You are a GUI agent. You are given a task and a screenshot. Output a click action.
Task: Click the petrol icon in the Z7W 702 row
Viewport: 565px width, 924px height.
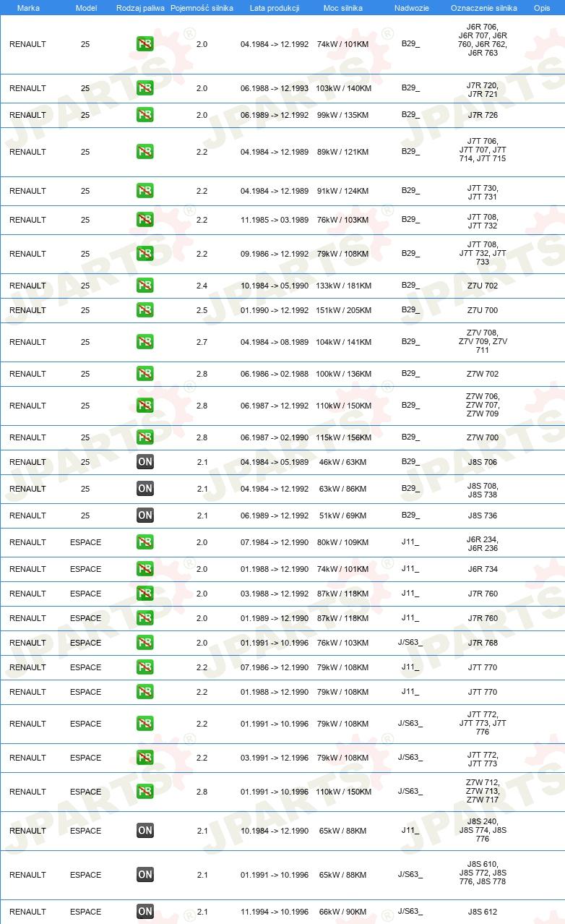click(145, 374)
